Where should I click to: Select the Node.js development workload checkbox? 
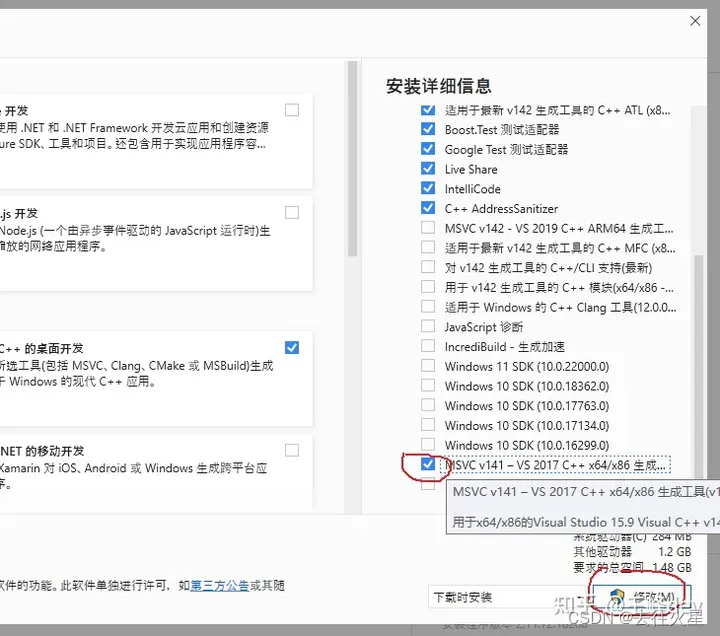(292, 213)
